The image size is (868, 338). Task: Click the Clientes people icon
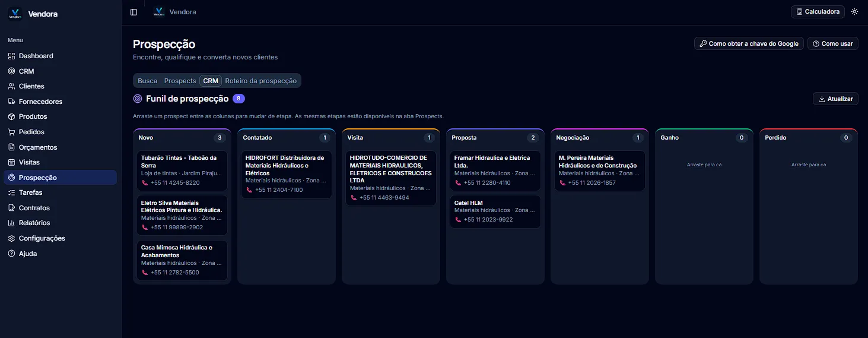12,86
